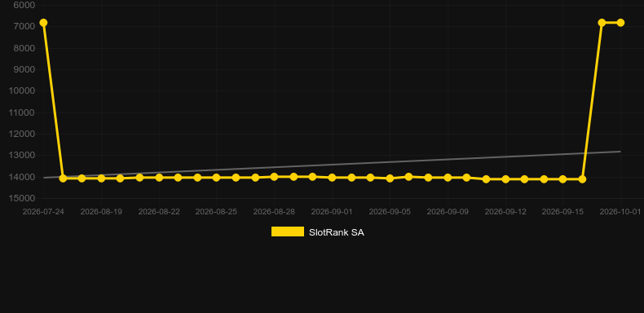Click the x-axis label 2026-09-12

(505, 212)
